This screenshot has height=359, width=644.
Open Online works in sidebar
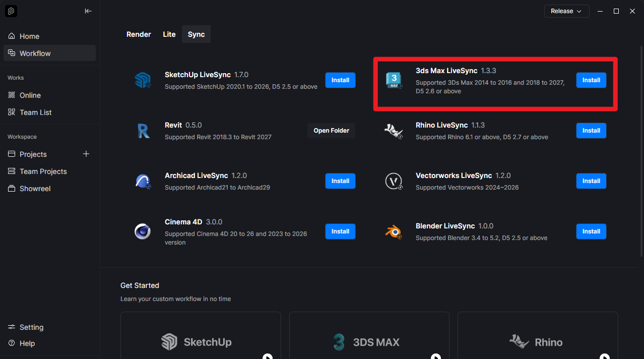[x=49, y=95]
